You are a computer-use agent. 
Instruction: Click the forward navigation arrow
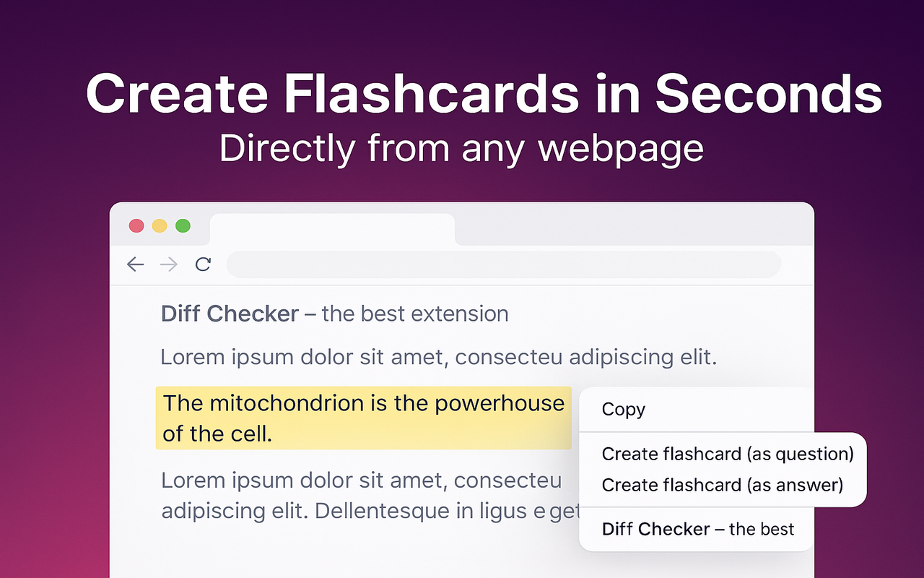coord(169,264)
